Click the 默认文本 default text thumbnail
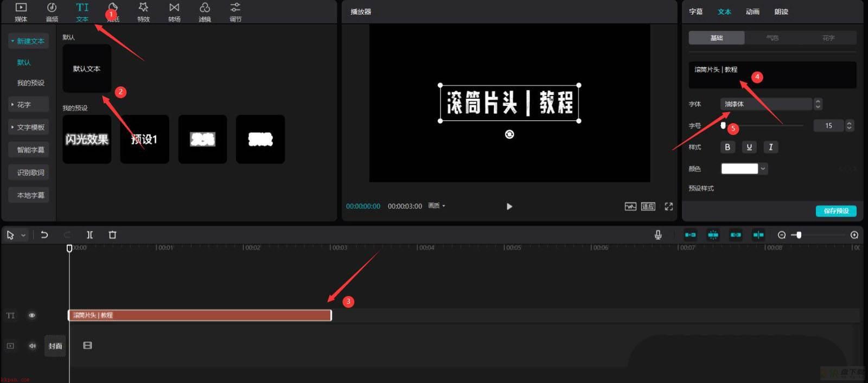The image size is (868, 383). click(x=87, y=68)
